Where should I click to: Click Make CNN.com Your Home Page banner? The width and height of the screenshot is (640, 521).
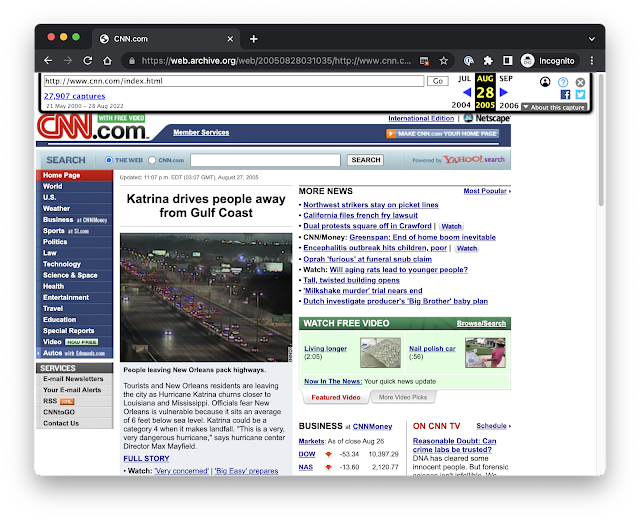442,134
